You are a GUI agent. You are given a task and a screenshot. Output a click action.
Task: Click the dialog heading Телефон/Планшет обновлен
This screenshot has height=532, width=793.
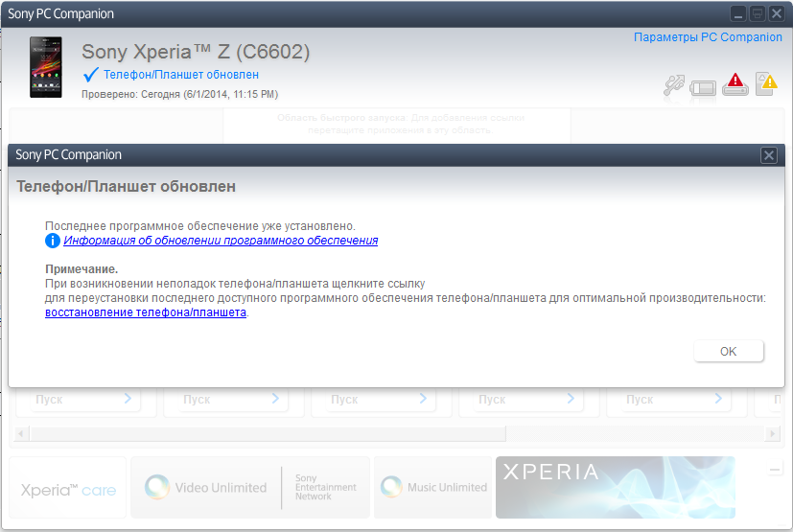point(126,187)
